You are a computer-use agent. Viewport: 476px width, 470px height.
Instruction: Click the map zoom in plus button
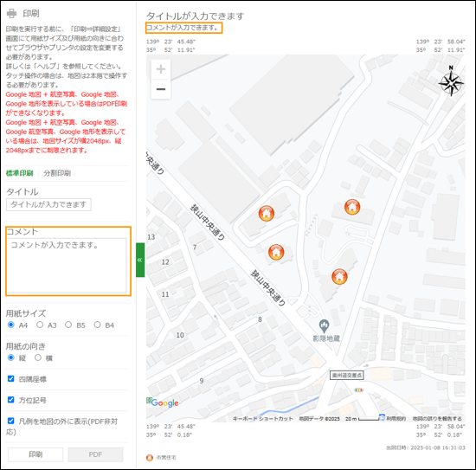pos(161,69)
